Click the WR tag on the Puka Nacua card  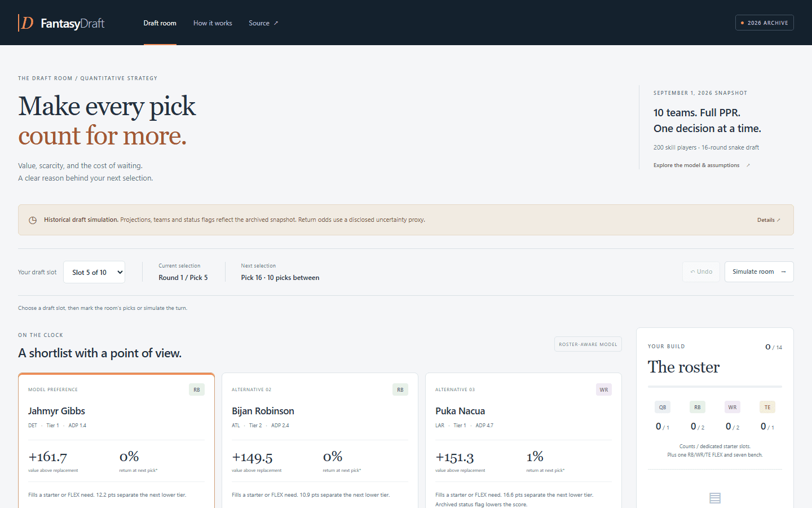pos(604,389)
